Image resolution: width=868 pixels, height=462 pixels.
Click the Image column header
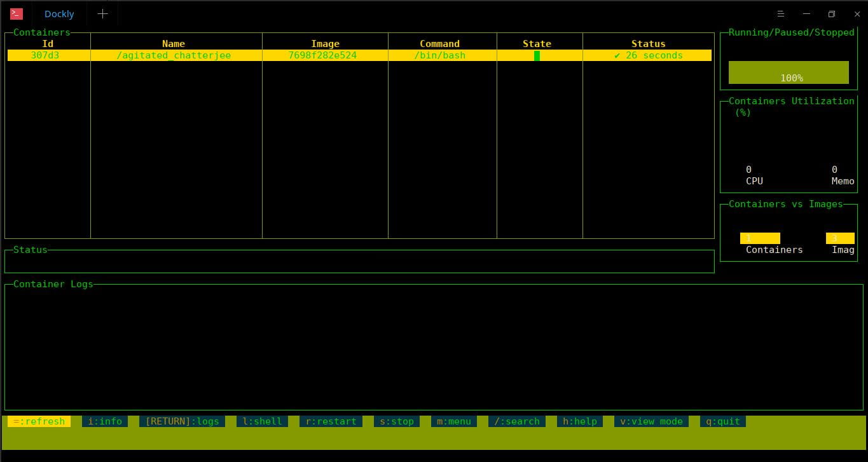pos(325,44)
